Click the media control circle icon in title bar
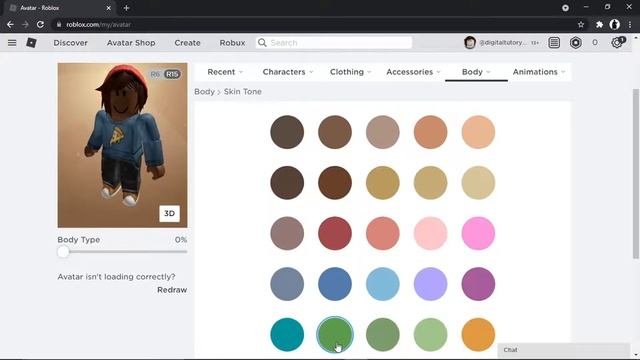This screenshot has width=640, height=360. coord(565,8)
